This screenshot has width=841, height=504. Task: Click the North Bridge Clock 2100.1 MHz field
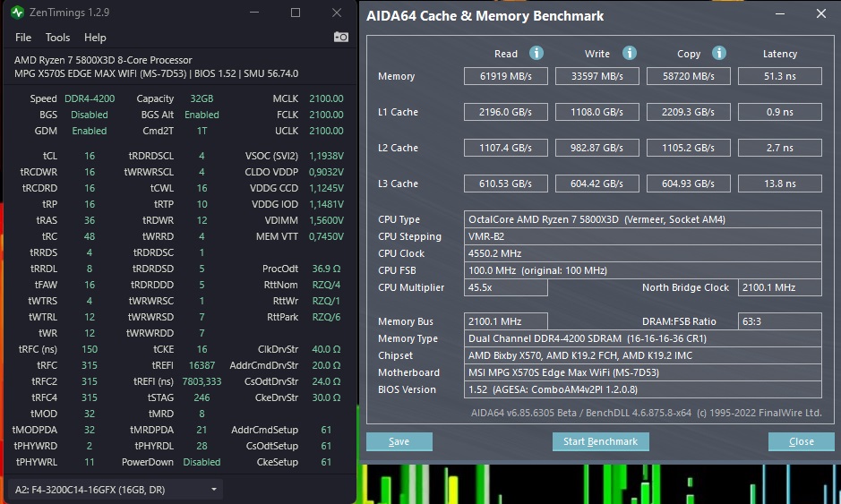[x=780, y=287]
